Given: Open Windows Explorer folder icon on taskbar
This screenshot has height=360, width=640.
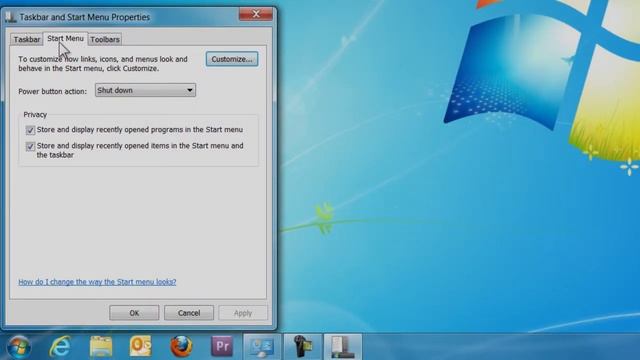Looking at the screenshot, I should click(101, 347).
